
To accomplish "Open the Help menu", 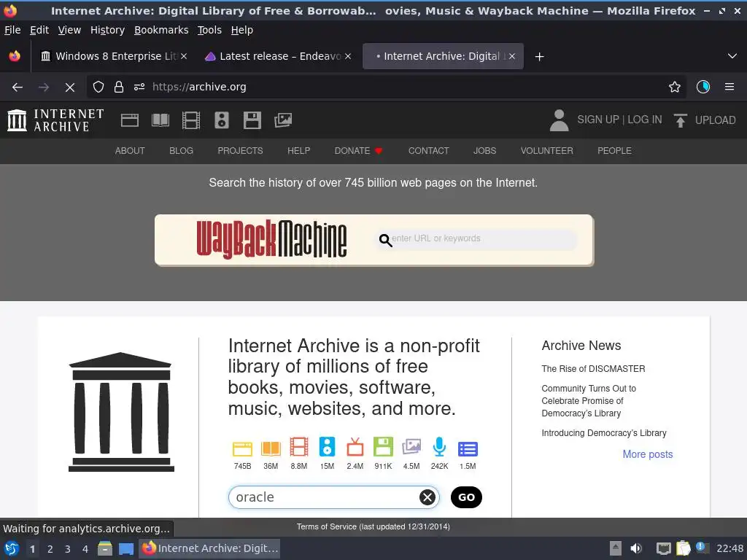I will (x=242, y=30).
